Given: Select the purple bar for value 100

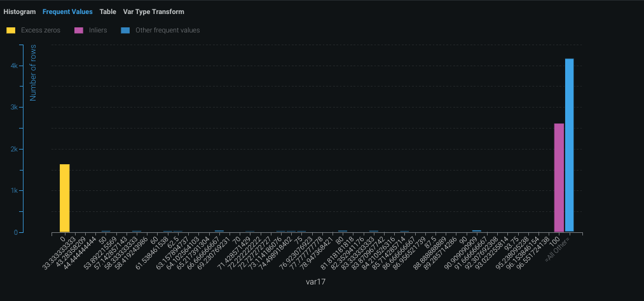Looking at the screenshot, I should click(x=559, y=178).
